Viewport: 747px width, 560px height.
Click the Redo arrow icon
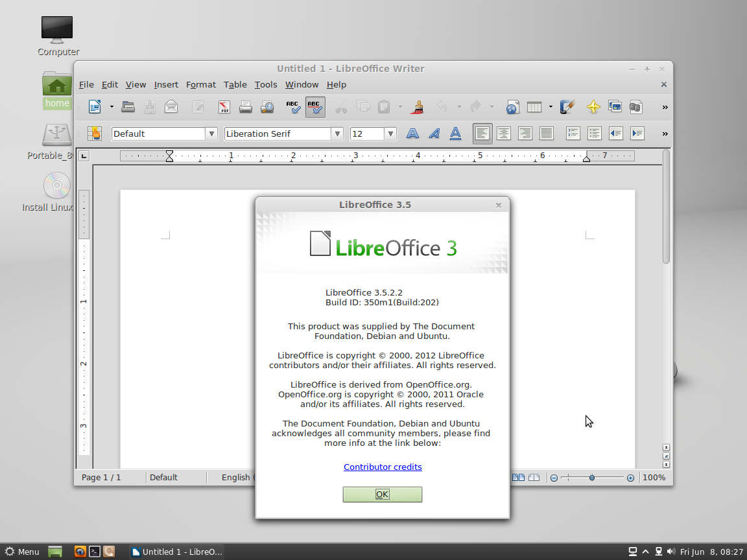(x=475, y=107)
